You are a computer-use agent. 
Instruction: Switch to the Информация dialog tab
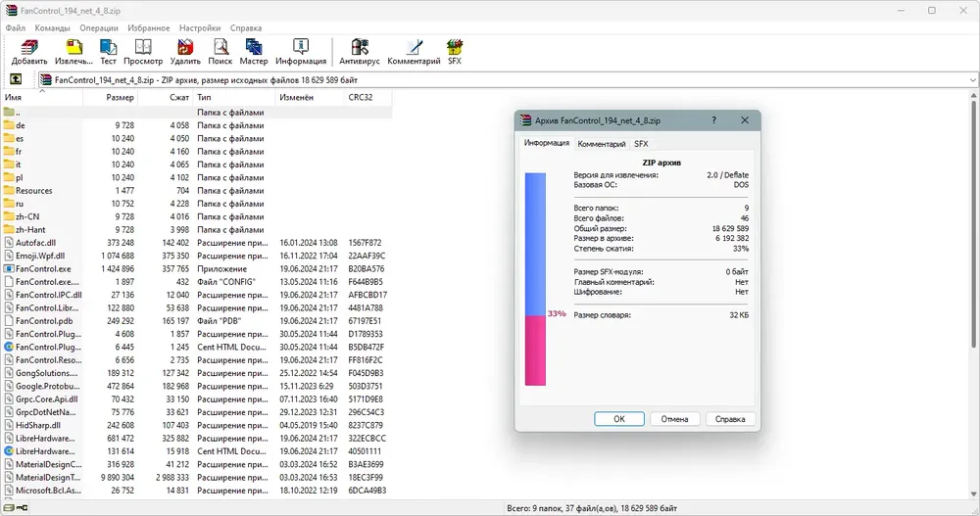tap(547, 143)
